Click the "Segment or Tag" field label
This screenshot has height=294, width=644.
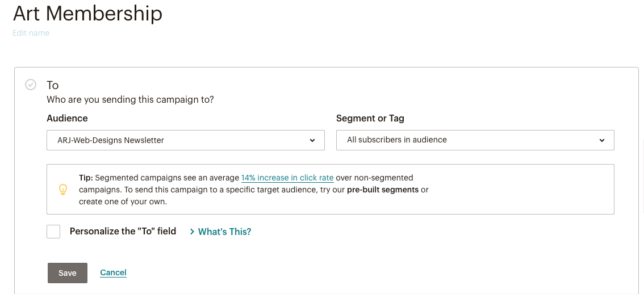point(370,119)
